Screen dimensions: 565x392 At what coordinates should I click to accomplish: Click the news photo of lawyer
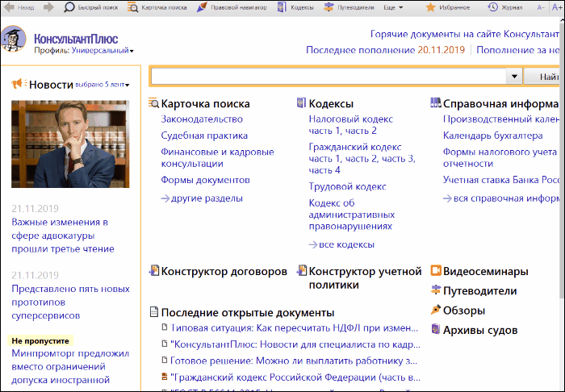(x=70, y=144)
